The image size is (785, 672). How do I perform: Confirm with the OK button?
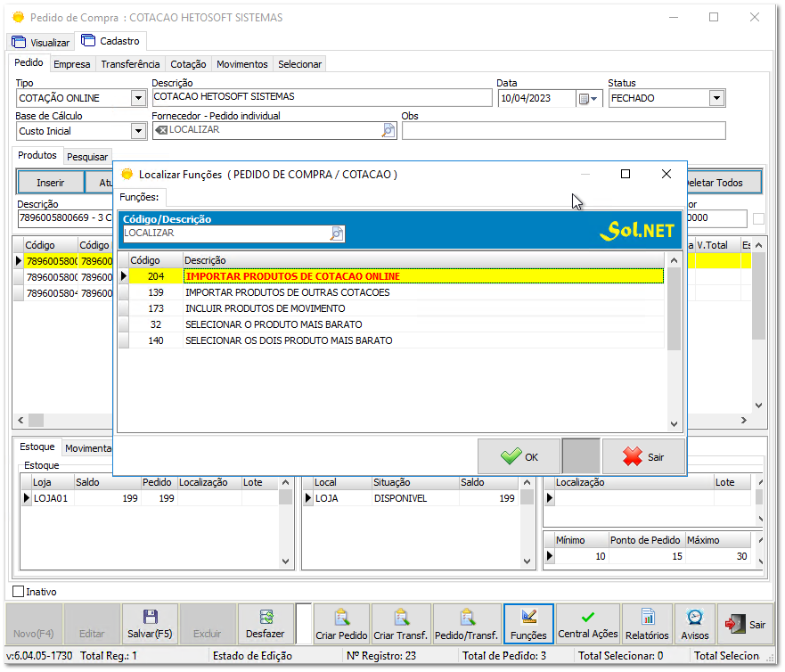point(519,456)
